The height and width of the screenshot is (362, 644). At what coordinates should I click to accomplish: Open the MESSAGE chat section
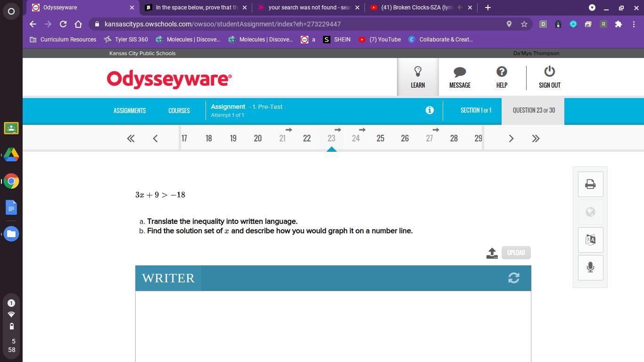click(460, 77)
